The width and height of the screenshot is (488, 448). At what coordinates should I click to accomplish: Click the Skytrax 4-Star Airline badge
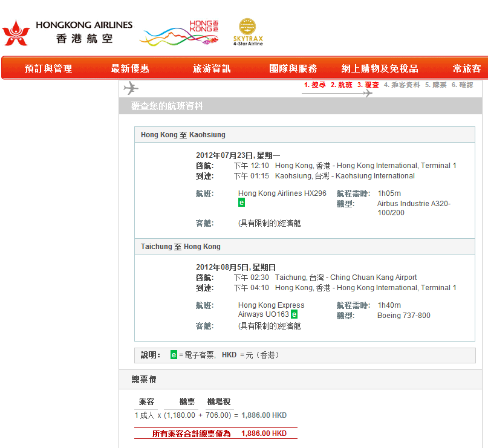pos(248,32)
